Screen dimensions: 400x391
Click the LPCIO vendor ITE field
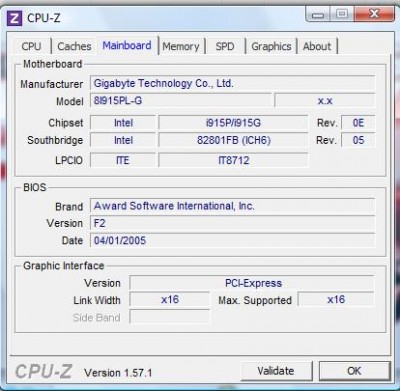(x=123, y=160)
